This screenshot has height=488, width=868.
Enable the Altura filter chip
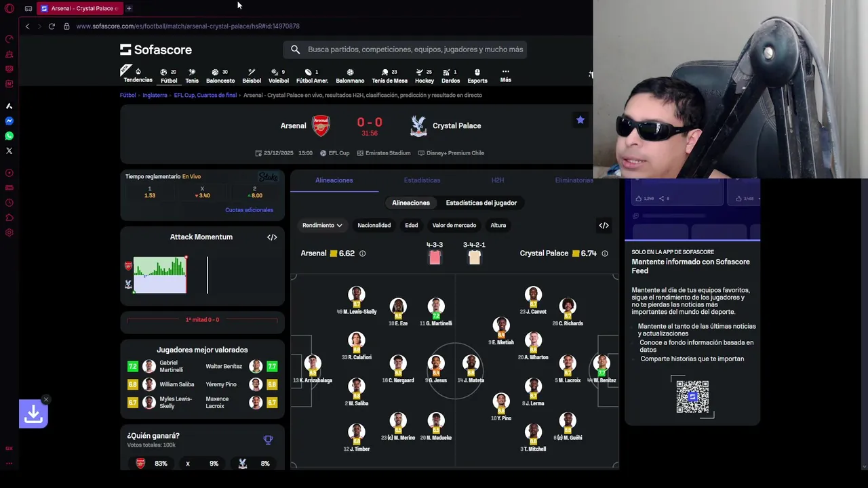(498, 226)
